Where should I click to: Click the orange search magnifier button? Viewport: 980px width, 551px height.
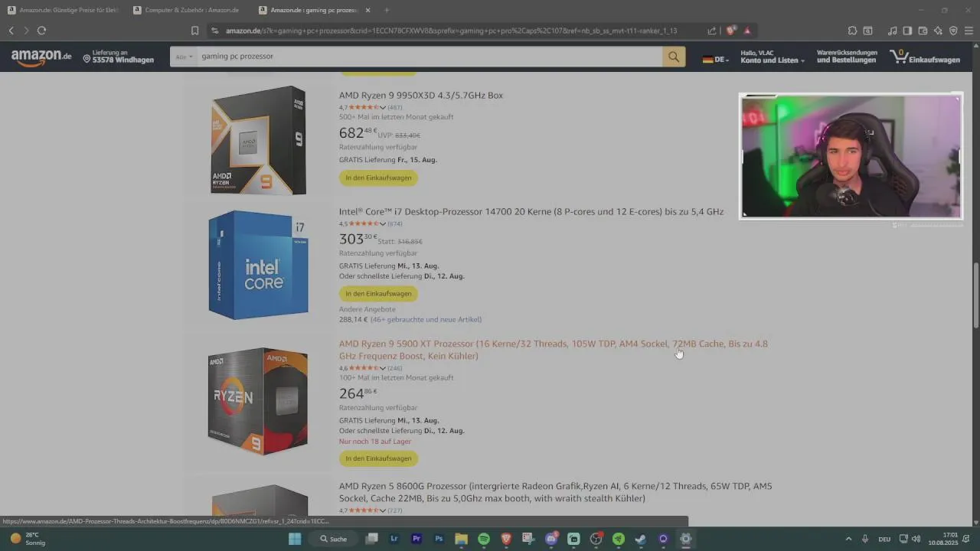[674, 57]
